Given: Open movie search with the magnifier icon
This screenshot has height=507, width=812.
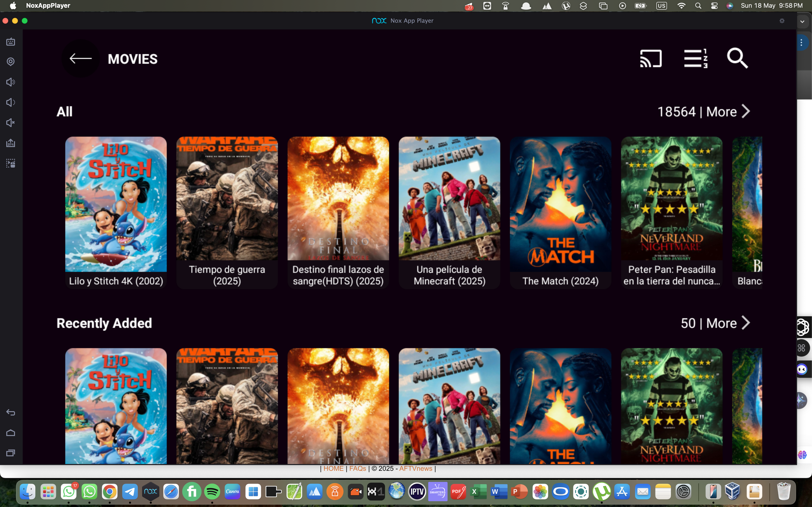Looking at the screenshot, I should coord(738,58).
